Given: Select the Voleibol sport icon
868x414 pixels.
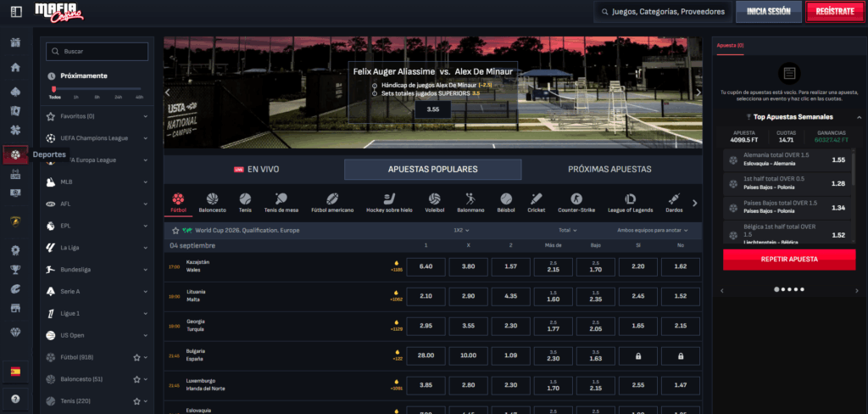Looking at the screenshot, I should (435, 202).
